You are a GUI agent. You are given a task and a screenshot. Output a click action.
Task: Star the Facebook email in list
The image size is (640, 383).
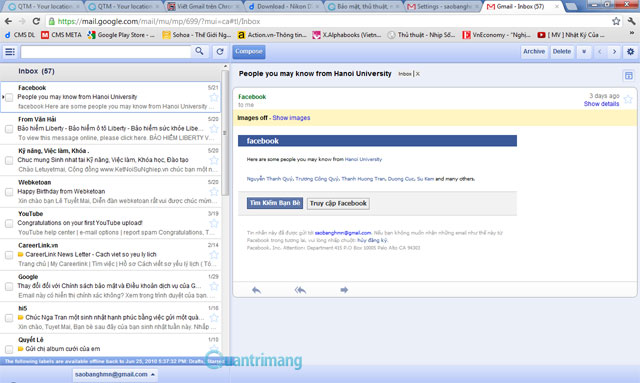click(214, 97)
